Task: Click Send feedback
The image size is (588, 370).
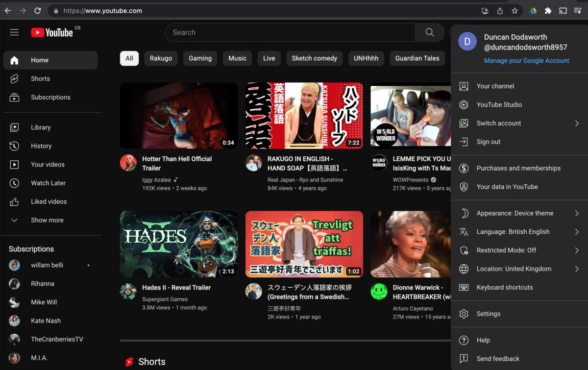Action: pos(519,359)
